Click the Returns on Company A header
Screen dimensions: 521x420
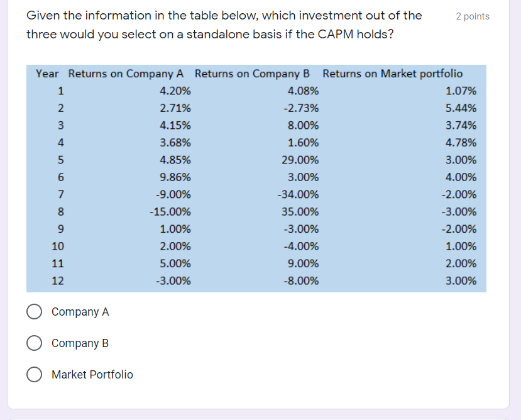coord(124,74)
